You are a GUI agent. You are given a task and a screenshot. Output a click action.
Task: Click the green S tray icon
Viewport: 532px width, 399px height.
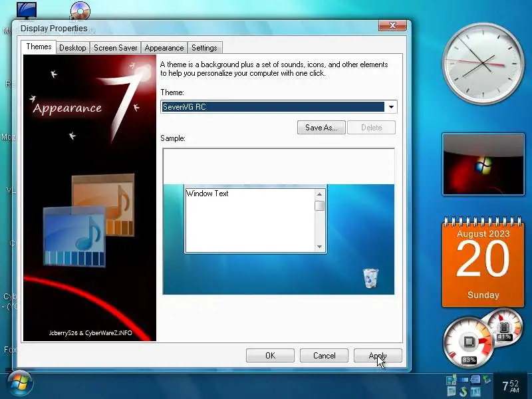pos(463,392)
